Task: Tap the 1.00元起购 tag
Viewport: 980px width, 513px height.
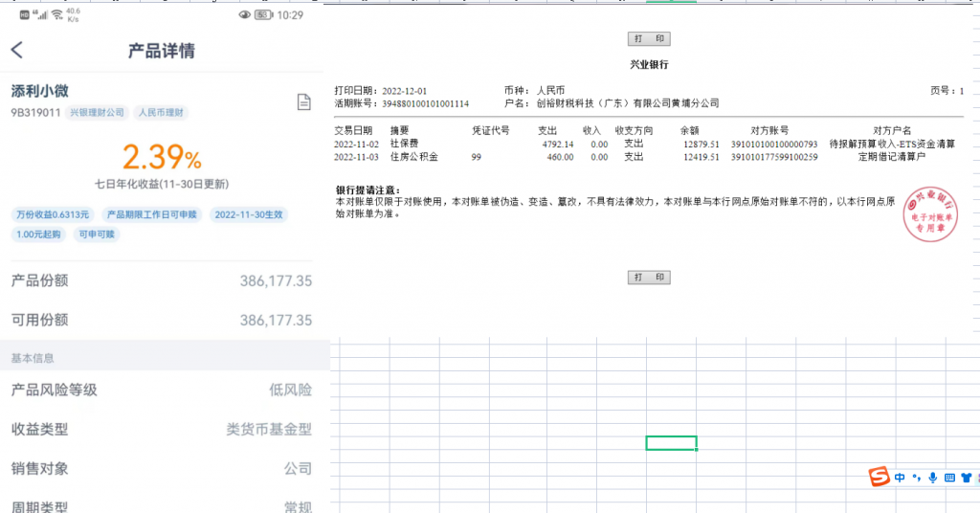Action: tap(38, 234)
